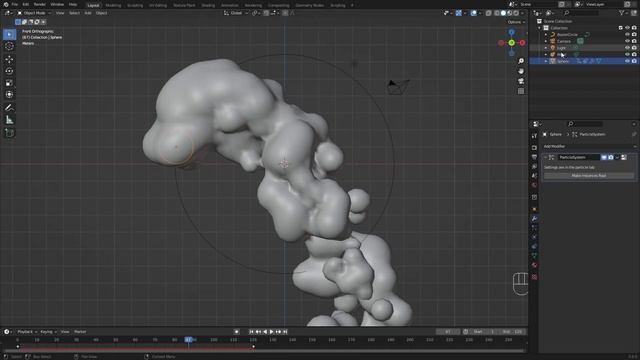Open ParticleSystem modifier extras dropdown arrow
The height and width of the screenshot is (360, 640).
tap(617, 157)
